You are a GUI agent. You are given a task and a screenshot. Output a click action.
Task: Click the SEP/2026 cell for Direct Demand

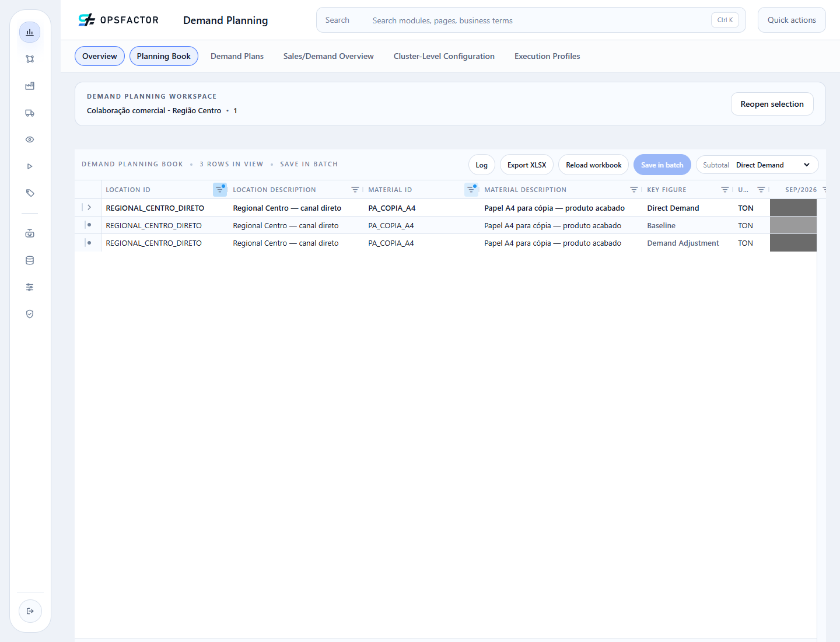point(793,208)
